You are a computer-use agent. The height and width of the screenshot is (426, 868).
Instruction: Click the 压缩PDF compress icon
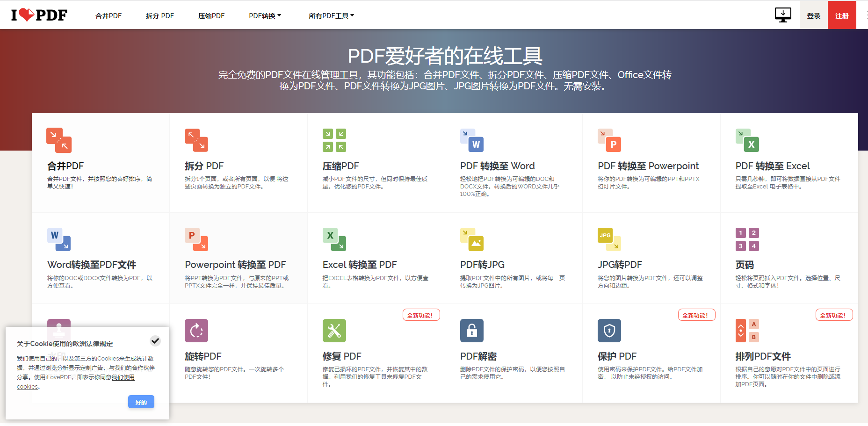334,140
